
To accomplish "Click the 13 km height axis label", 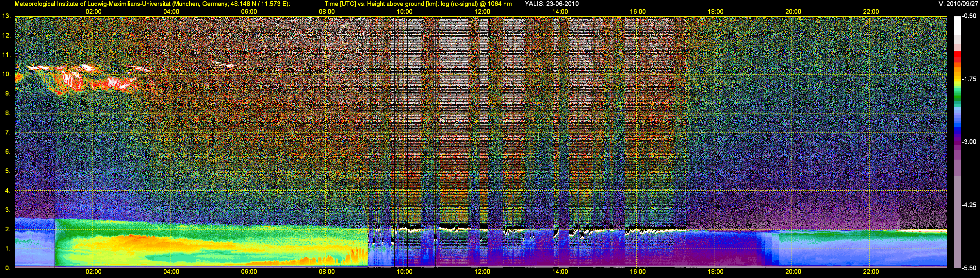I will pyautogui.click(x=6, y=16).
